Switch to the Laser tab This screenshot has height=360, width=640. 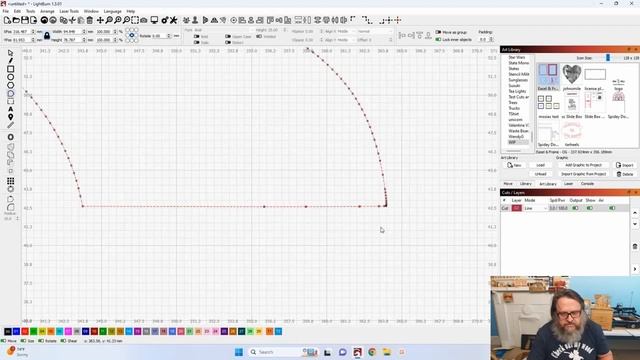[568, 184]
